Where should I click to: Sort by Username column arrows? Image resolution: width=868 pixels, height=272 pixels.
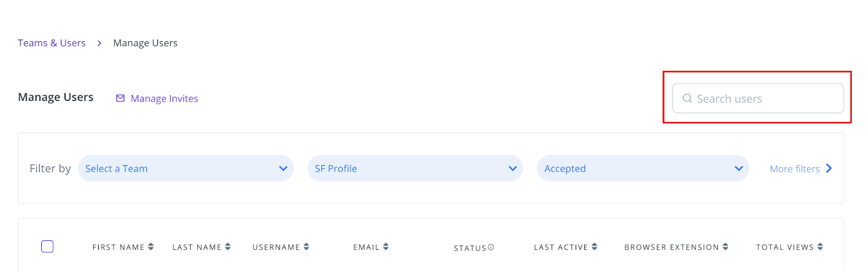tap(307, 247)
